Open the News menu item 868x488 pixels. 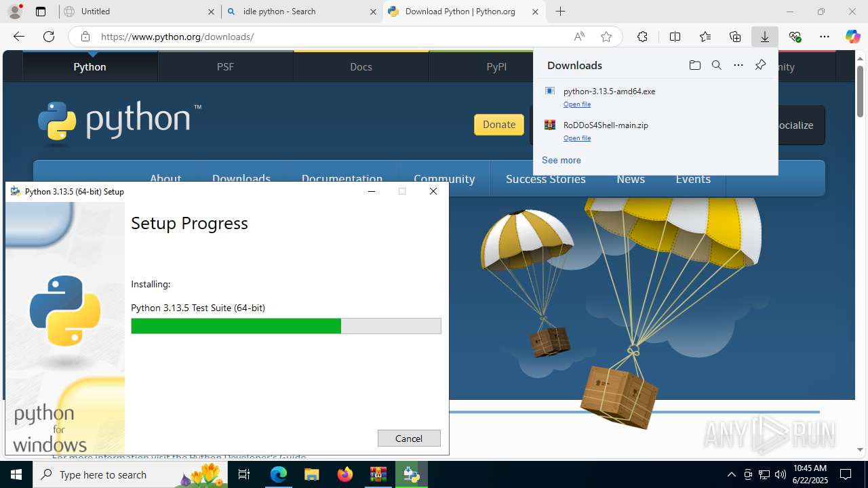pyautogui.click(x=631, y=179)
